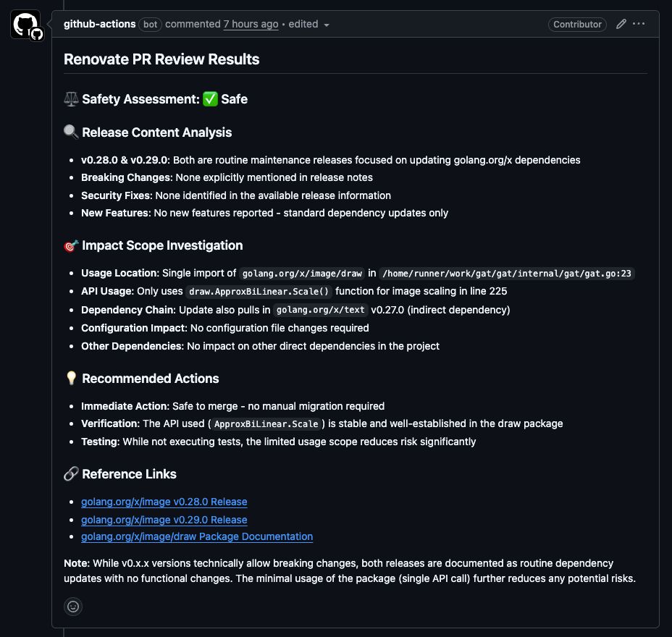Open the golang.org/x/image v0.29.0 Release link
The height and width of the screenshot is (637, 672).
(x=164, y=520)
